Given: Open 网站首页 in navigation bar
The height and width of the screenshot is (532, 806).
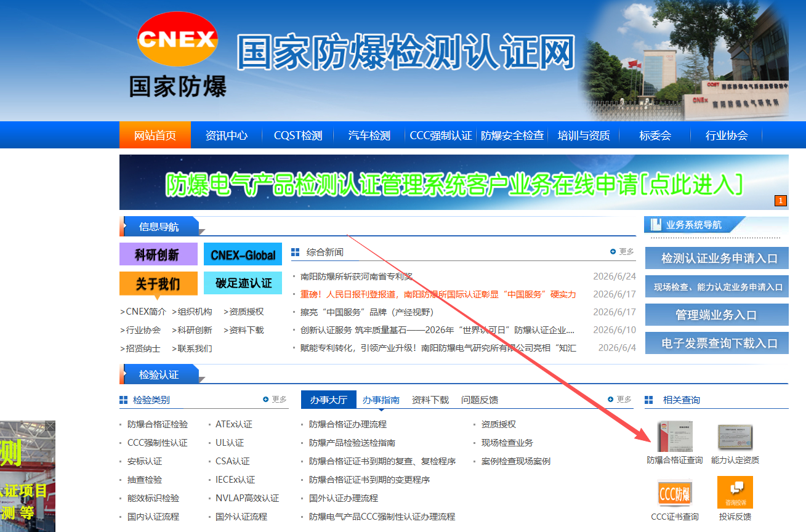Looking at the screenshot, I should click(x=155, y=135).
